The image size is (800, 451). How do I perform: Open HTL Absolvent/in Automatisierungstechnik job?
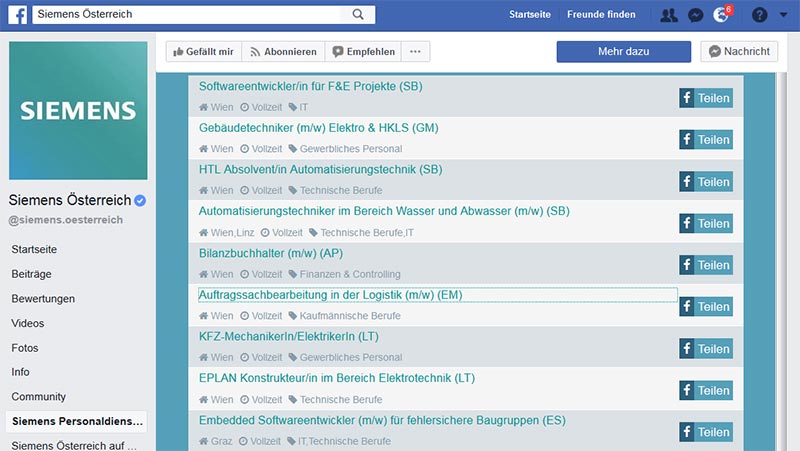320,169
